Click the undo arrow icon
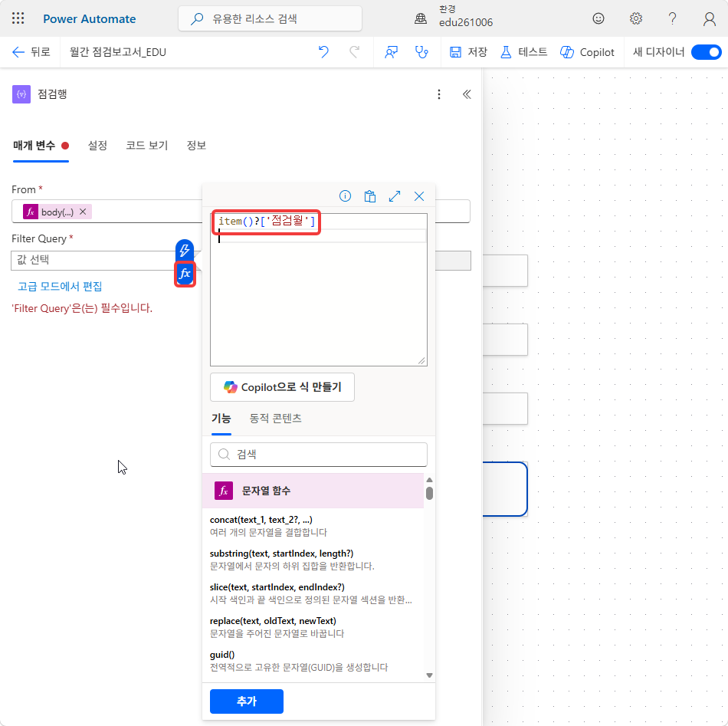Image resolution: width=728 pixels, height=726 pixels. click(323, 52)
